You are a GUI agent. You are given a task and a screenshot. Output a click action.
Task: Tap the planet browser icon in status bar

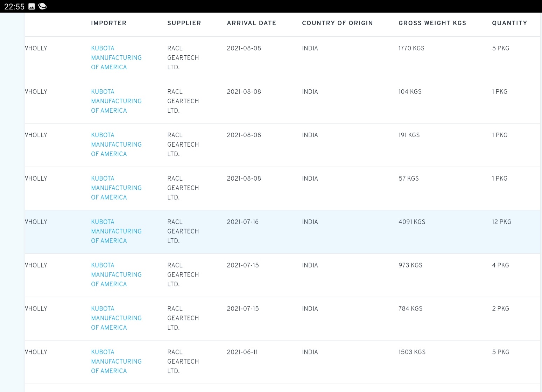[42, 6]
